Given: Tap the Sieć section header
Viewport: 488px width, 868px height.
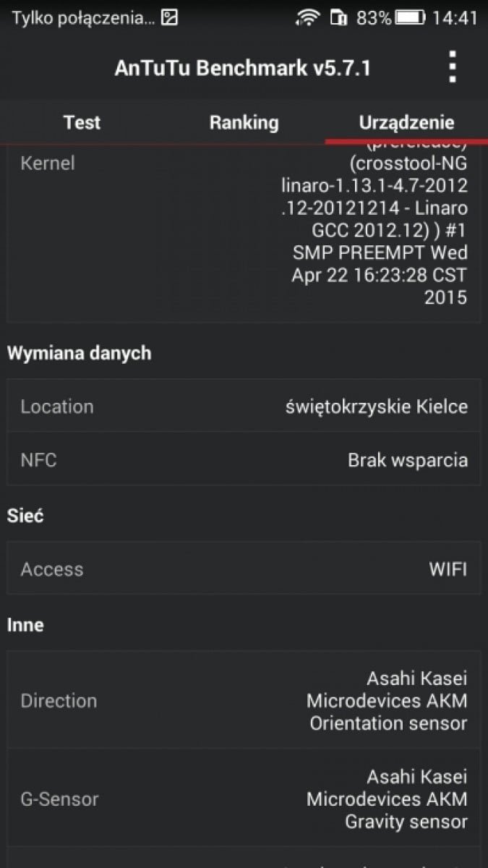Looking at the screenshot, I should (26, 516).
